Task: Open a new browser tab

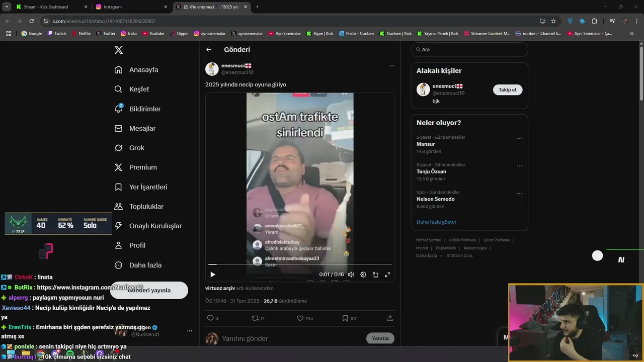Action: click(x=258, y=7)
